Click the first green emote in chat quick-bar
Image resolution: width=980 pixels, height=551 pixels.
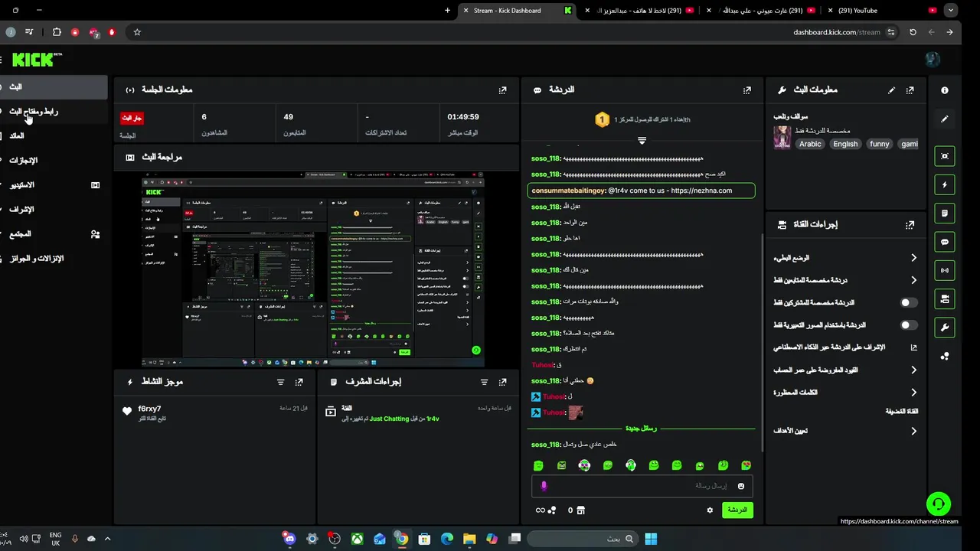538,465
